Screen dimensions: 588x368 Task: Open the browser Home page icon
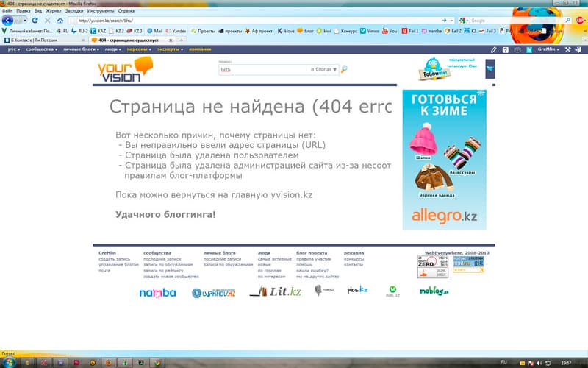click(x=60, y=21)
